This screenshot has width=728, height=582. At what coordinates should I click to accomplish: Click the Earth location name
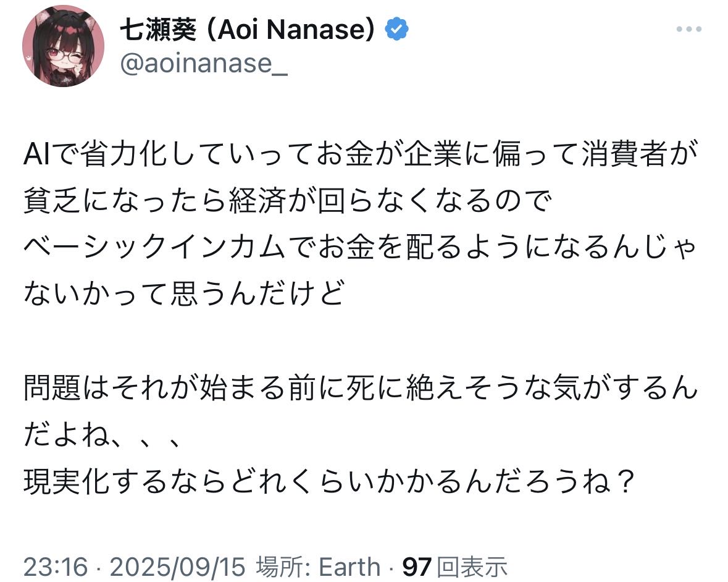(349, 567)
